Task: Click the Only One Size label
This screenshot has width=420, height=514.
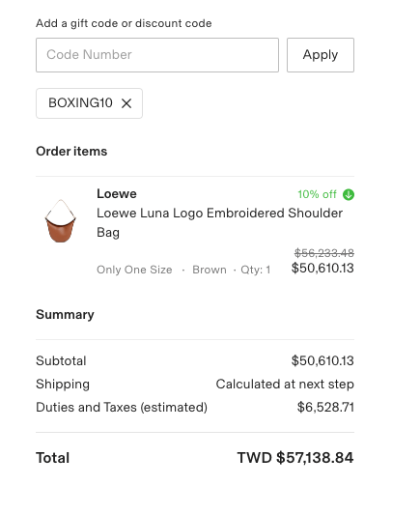Action: 134,270
